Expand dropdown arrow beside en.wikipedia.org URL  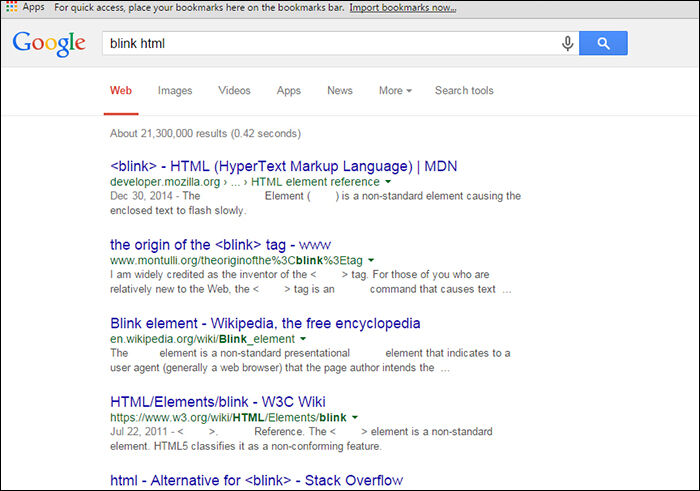click(303, 339)
